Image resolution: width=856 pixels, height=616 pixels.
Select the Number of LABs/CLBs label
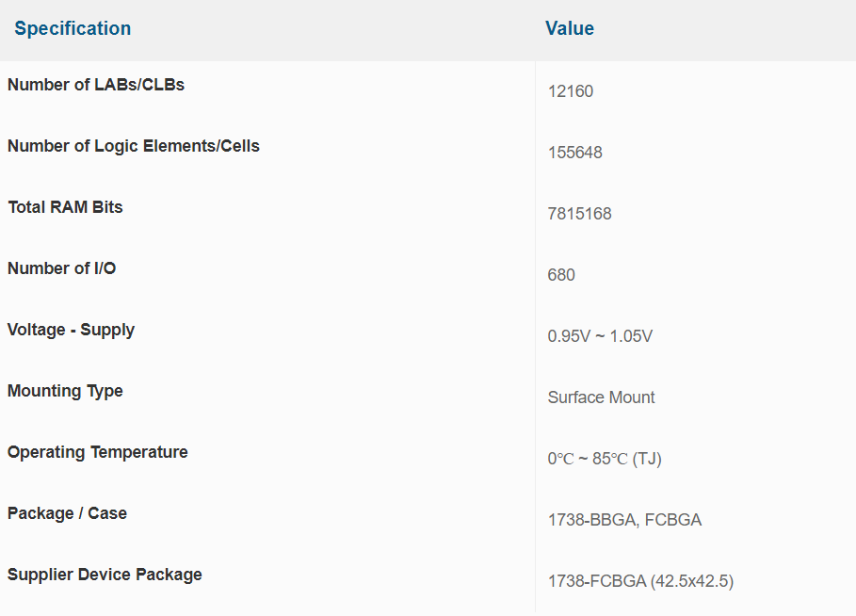(x=96, y=85)
